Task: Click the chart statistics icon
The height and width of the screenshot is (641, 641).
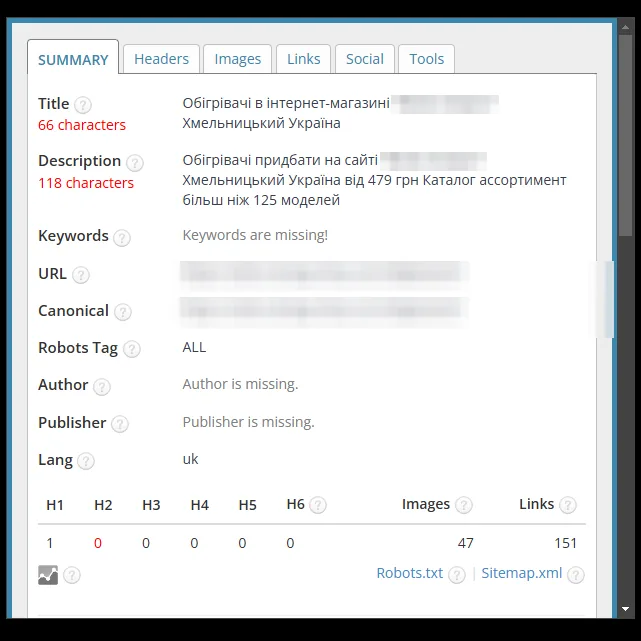Action: click(48, 575)
